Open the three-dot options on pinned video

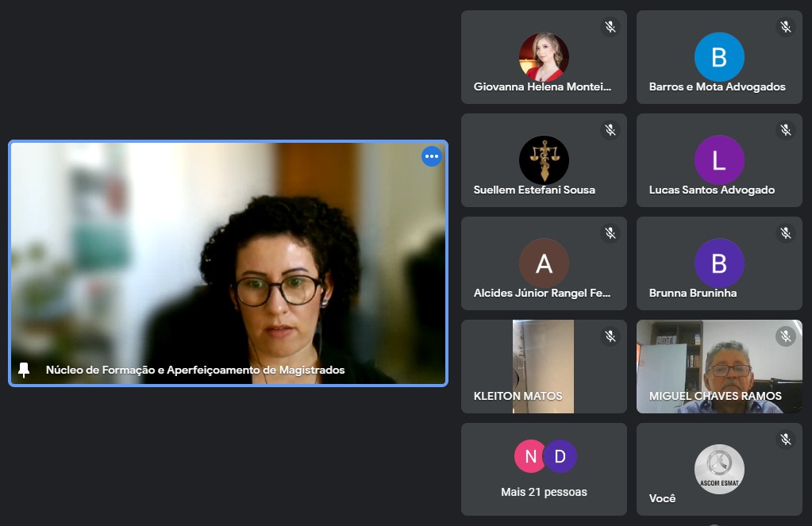[x=431, y=156]
